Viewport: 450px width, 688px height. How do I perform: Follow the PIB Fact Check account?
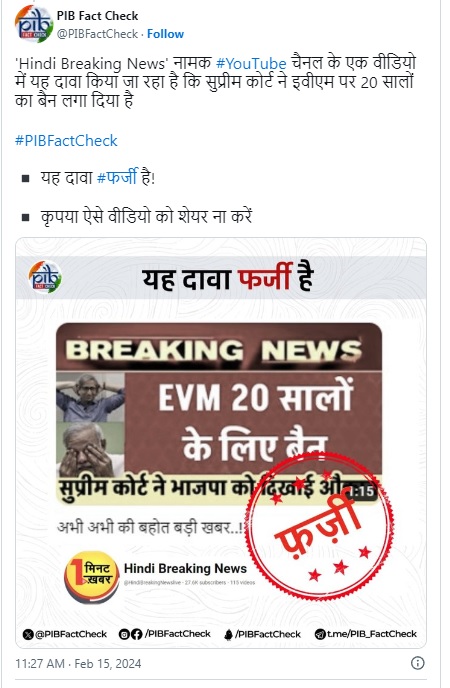165,34
